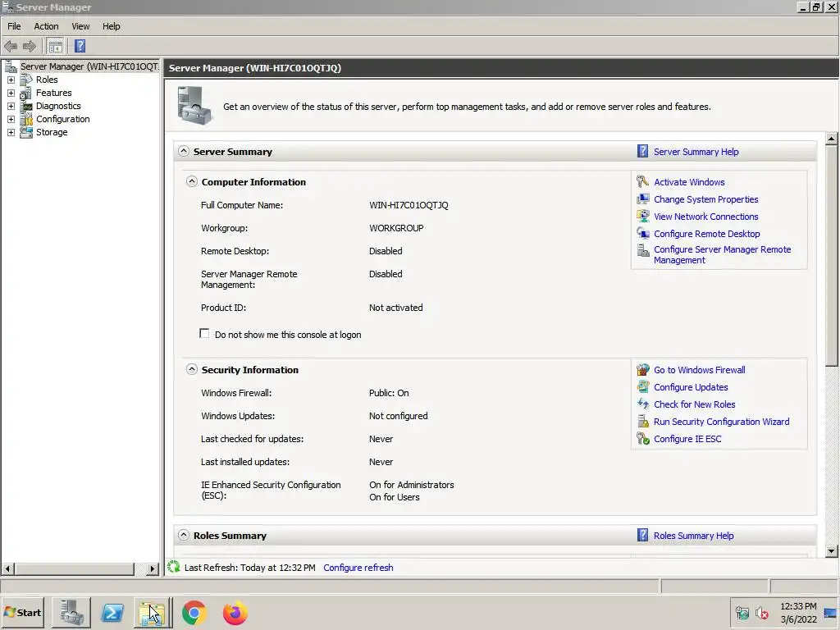Click the 'Not configured' Windows Updates value
The image size is (840, 630).
click(398, 416)
